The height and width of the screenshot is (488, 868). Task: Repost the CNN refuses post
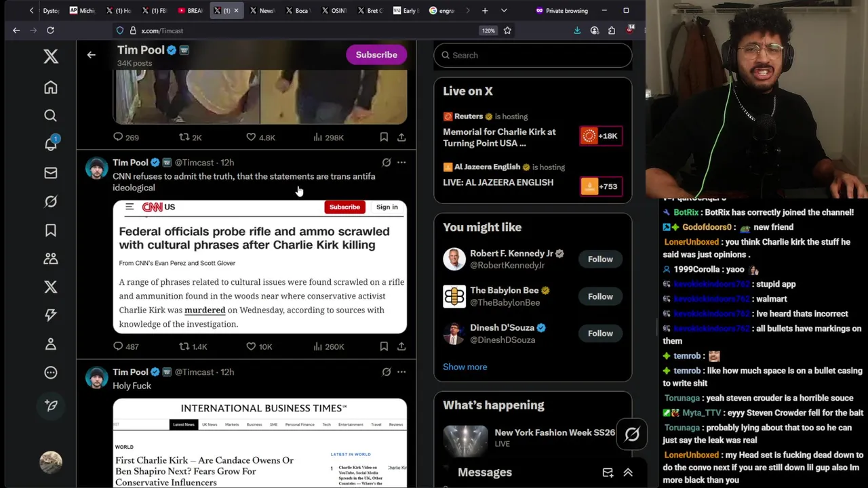coord(193,346)
